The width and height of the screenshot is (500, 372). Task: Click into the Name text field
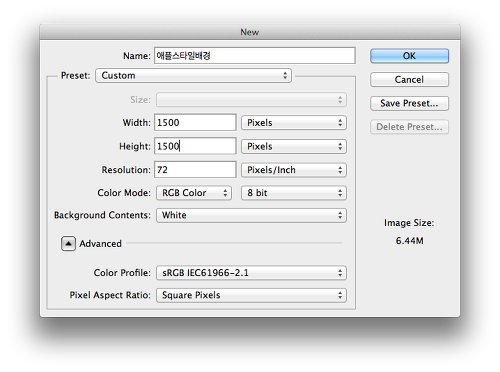coord(255,56)
